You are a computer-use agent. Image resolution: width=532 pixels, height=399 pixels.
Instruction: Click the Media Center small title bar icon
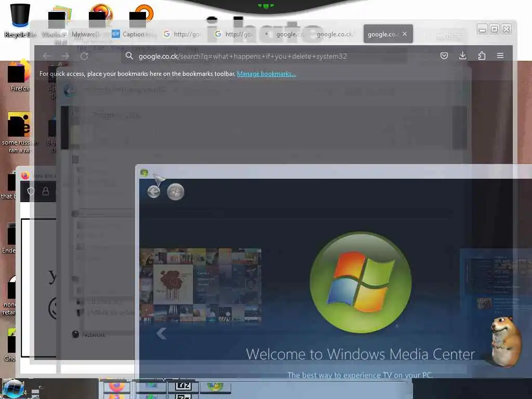point(144,172)
